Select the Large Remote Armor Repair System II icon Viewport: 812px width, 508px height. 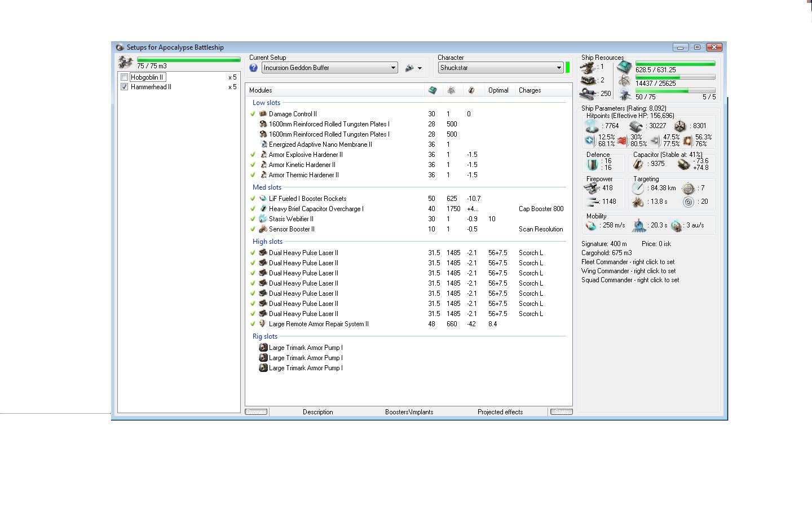click(x=263, y=324)
